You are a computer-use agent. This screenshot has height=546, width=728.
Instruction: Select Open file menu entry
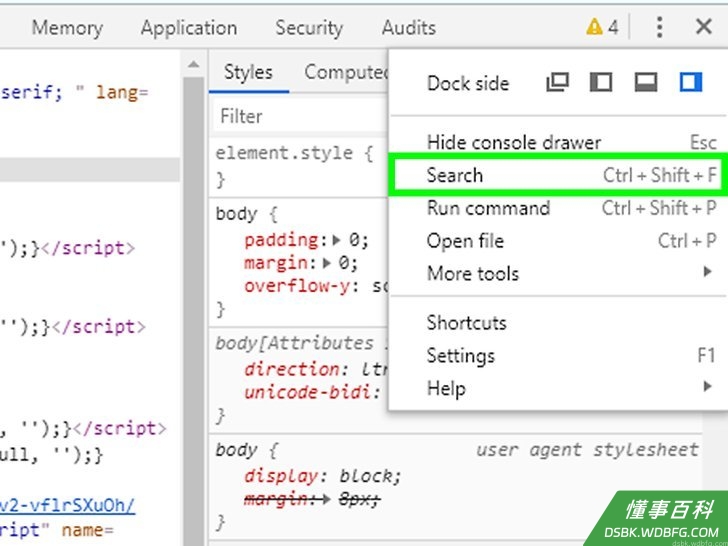pyautogui.click(x=557, y=240)
